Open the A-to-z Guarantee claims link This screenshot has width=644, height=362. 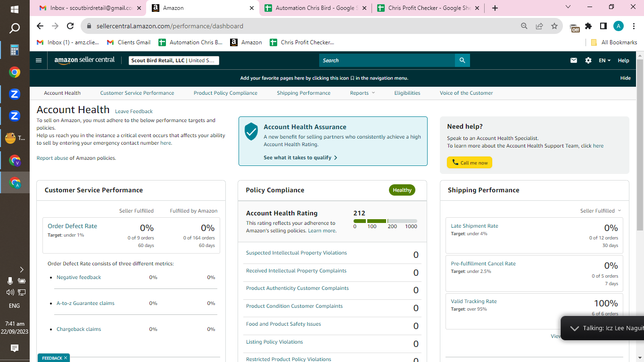85,304
